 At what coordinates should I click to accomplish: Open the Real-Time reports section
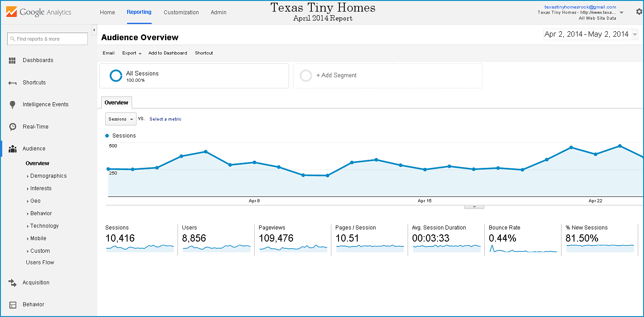click(x=36, y=127)
